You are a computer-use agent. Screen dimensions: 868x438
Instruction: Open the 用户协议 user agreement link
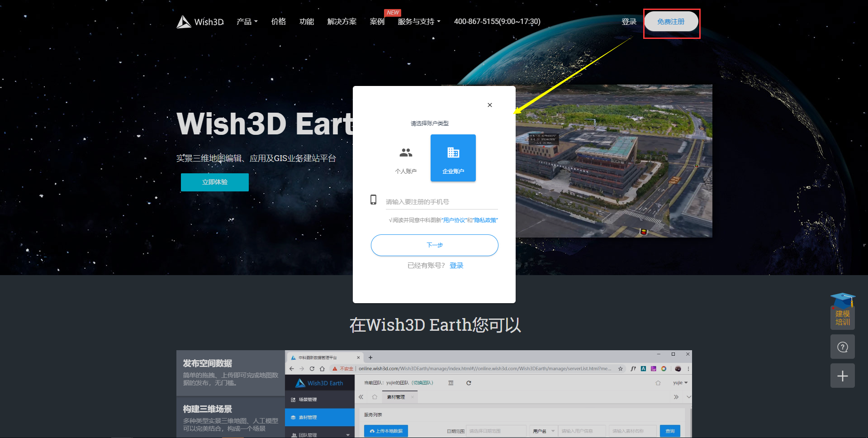point(454,220)
